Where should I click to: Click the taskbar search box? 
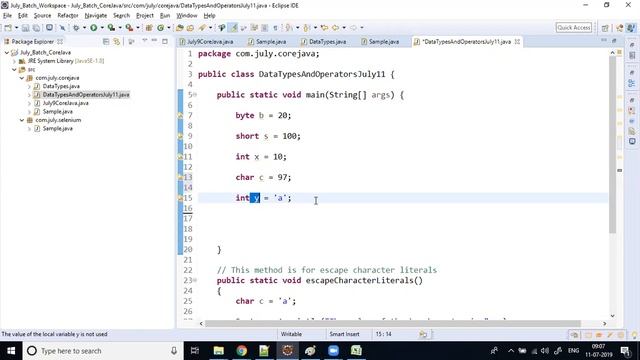pos(103,351)
